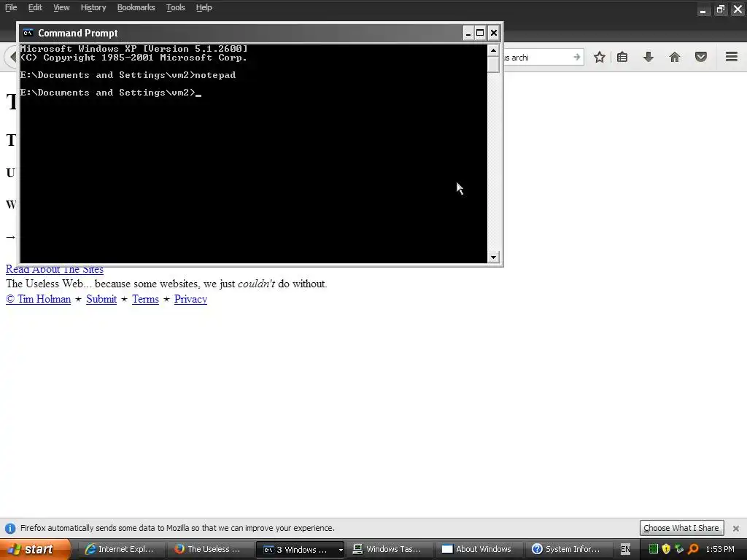
Task: Open Firefox downloads arrow icon
Action: tap(648, 57)
